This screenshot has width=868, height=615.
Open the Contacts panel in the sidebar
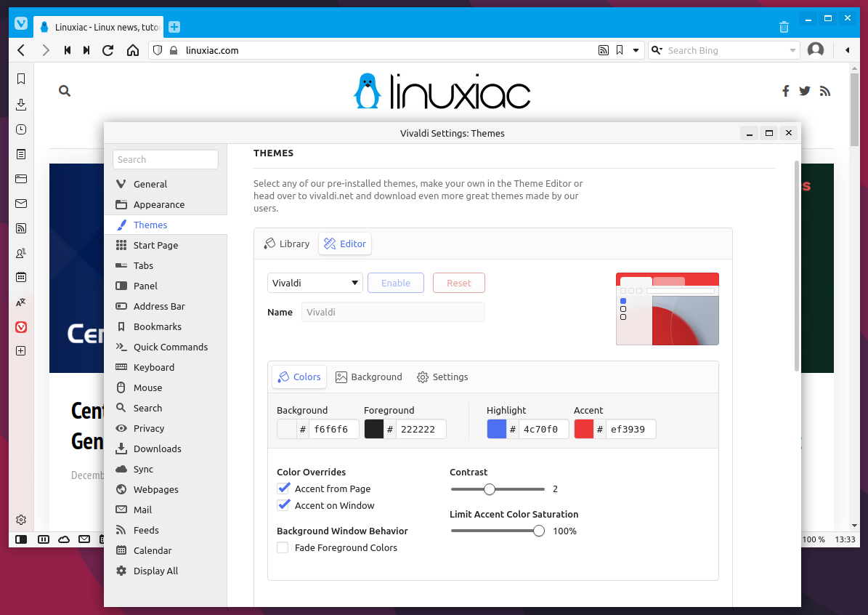[x=21, y=253]
